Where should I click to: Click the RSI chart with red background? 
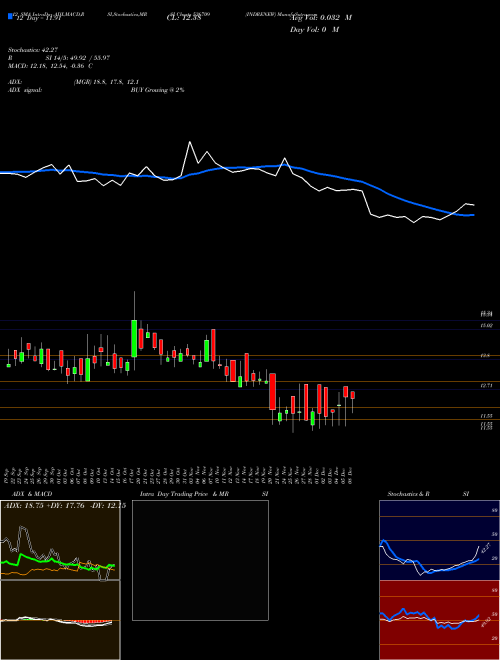click(x=439, y=620)
